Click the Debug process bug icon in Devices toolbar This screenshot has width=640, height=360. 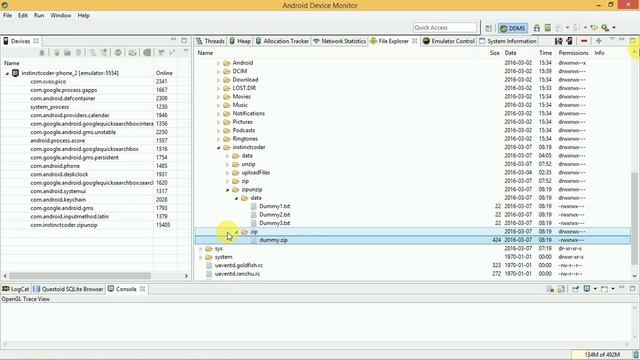(42, 53)
